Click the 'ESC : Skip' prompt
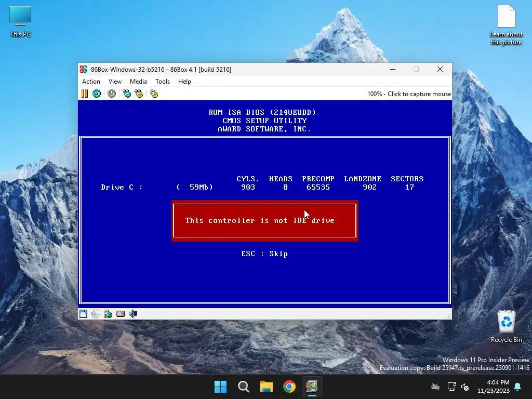This screenshot has height=399, width=532. tap(264, 254)
